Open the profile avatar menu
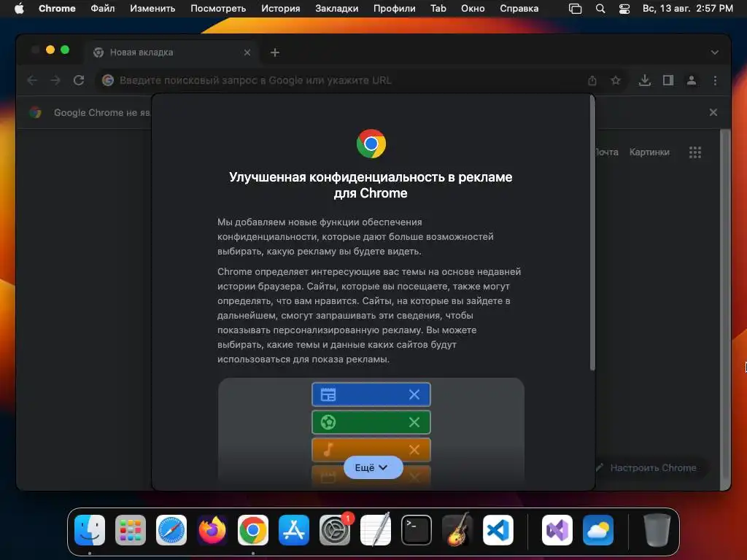 point(692,80)
